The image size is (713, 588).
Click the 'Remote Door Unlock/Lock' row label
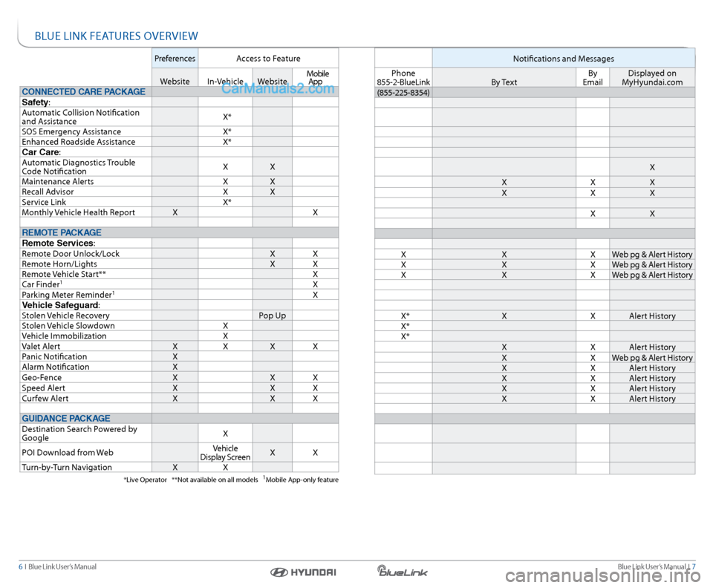(71, 254)
